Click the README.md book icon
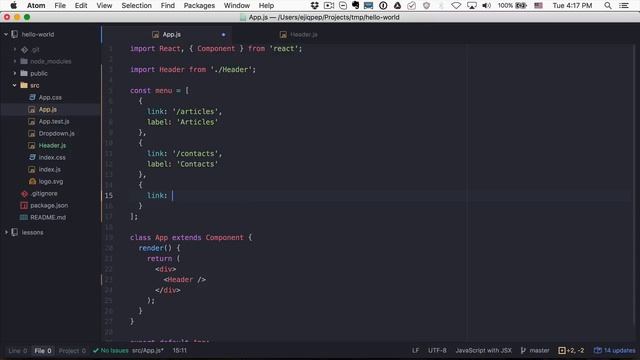This screenshot has width=640, height=360. click(24, 217)
